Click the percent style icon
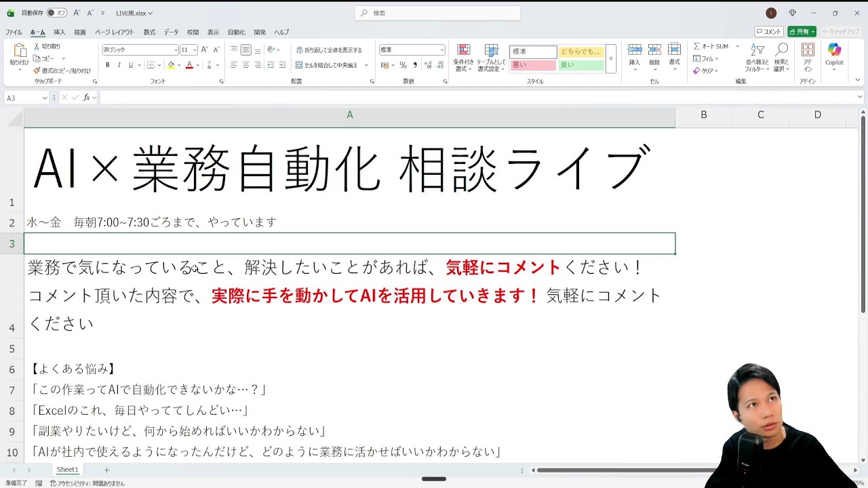The height and width of the screenshot is (488, 868). pos(403,65)
